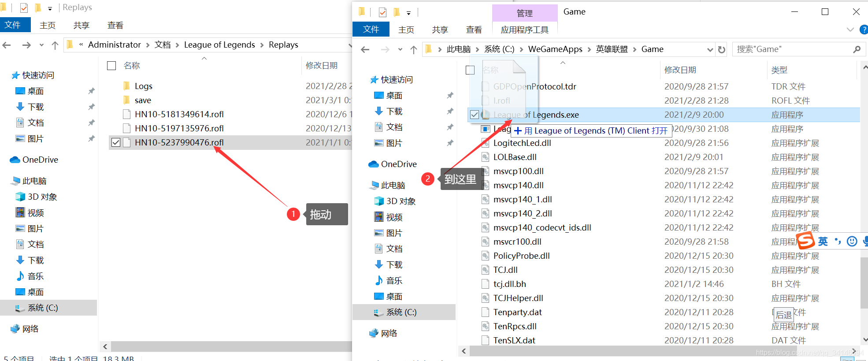Open 主页 tab in Replays window
The image size is (868, 361).
pos(48,26)
